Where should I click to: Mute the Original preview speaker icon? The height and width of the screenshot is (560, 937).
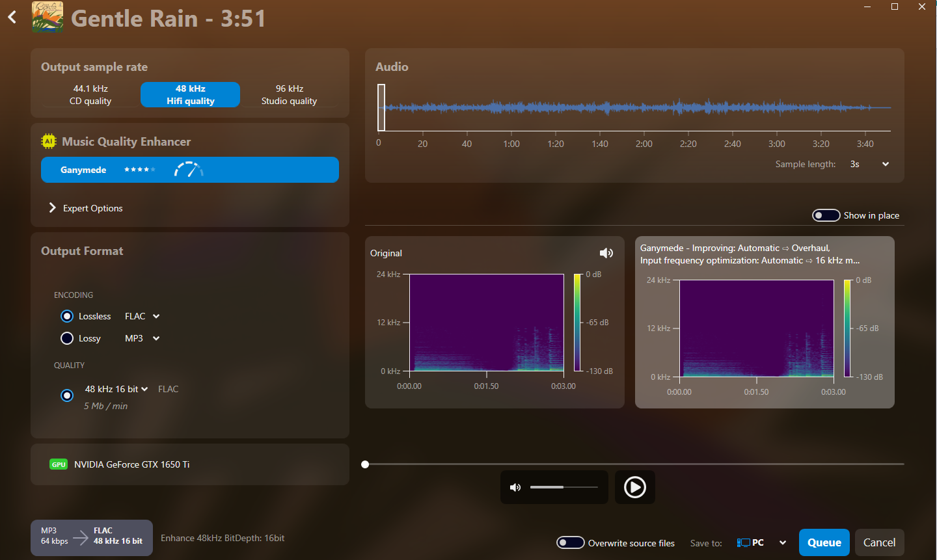click(x=606, y=252)
